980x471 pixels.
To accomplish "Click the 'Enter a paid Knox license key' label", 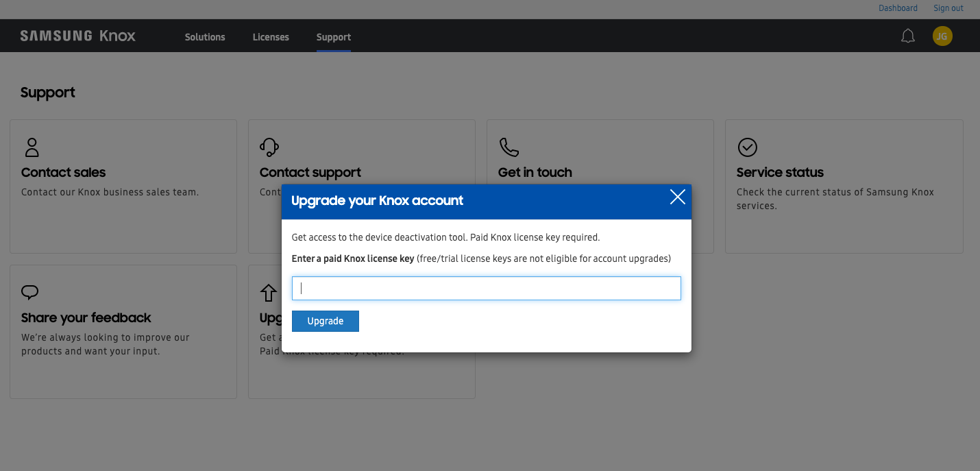I will click(353, 258).
